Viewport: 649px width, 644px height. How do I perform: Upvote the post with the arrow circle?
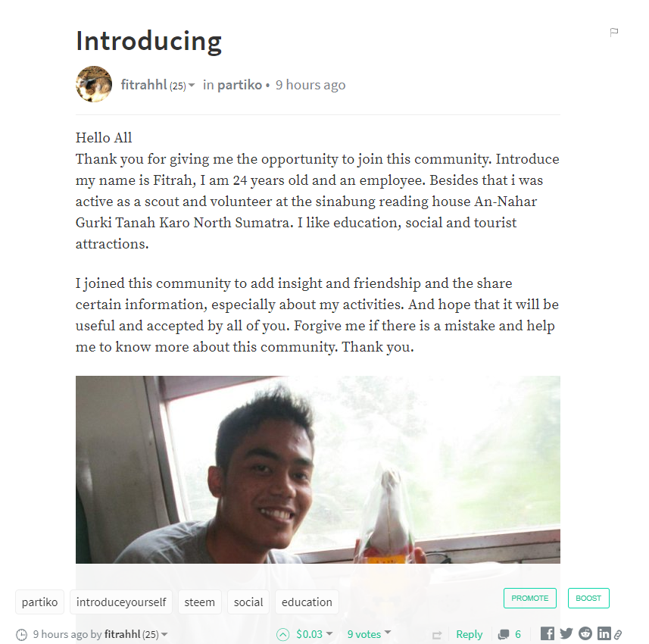(282, 634)
